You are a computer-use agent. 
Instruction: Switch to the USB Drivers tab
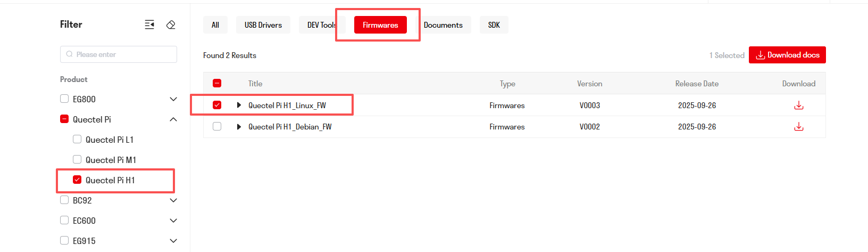click(263, 25)
